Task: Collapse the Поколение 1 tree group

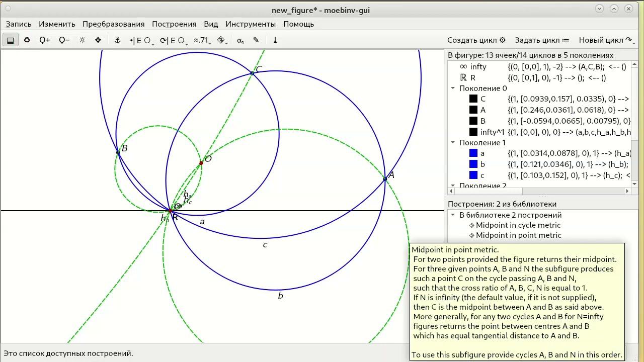Action: [x=453, y=143]
